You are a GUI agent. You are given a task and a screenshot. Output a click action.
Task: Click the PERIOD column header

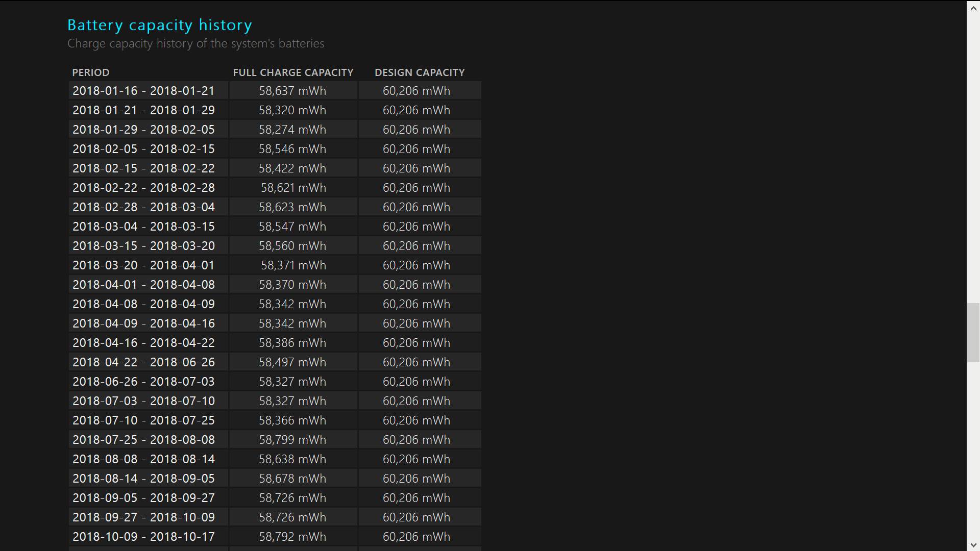pyautogui.click(x=91, y=72)
